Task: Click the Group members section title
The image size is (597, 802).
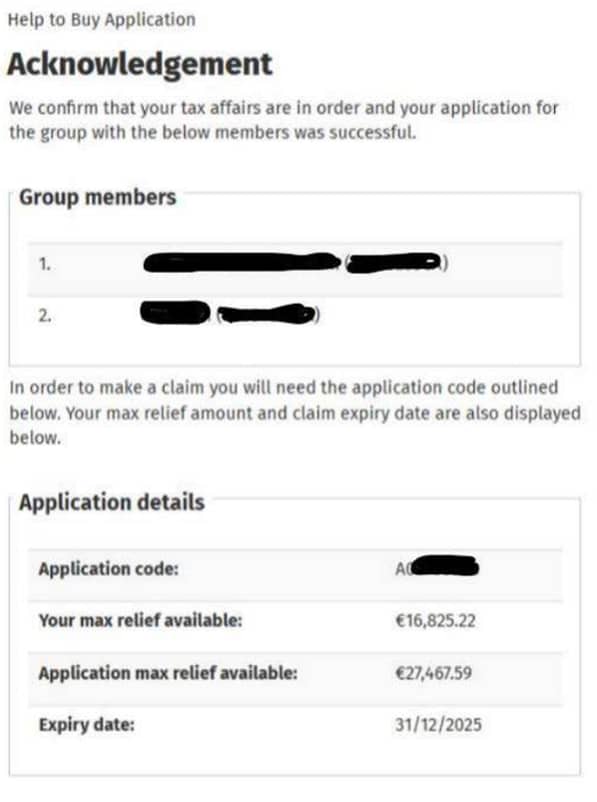Action: [97, 197]
